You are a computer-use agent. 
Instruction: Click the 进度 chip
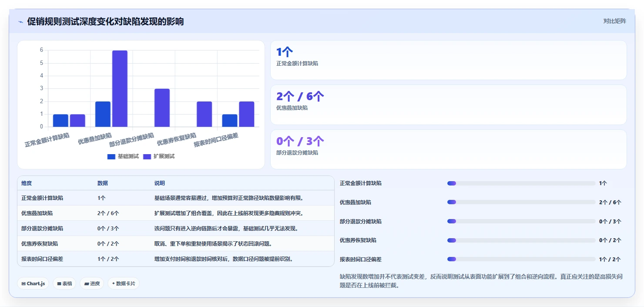tap(92, 283)
